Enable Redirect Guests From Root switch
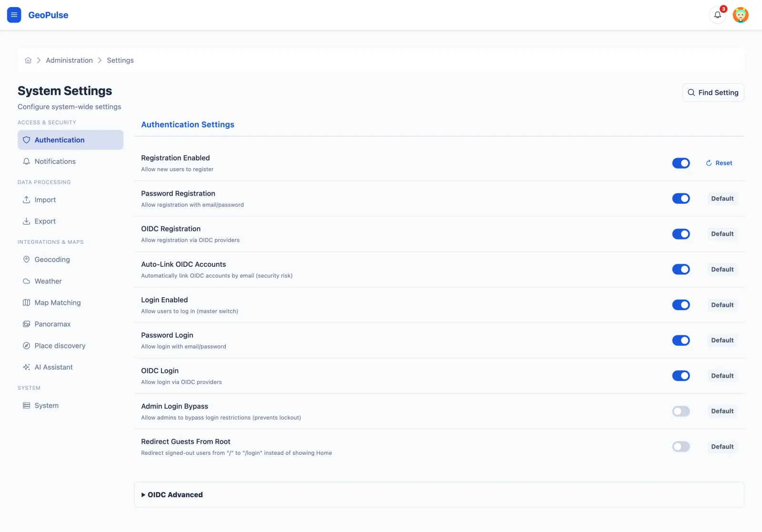The image size is (762, 532). point(681,447)
